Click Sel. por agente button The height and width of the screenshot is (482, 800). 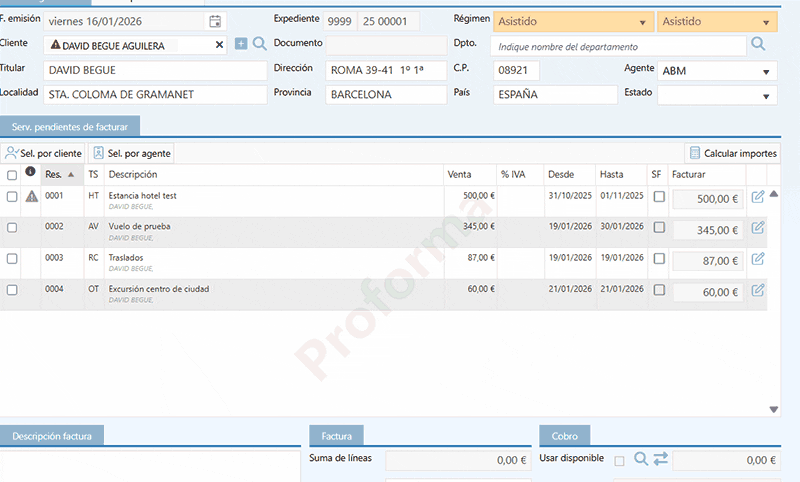(132, 153)
